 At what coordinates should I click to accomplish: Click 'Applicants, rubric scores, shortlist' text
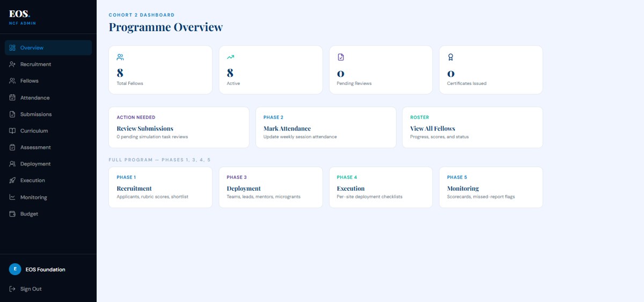pos(152,197)
